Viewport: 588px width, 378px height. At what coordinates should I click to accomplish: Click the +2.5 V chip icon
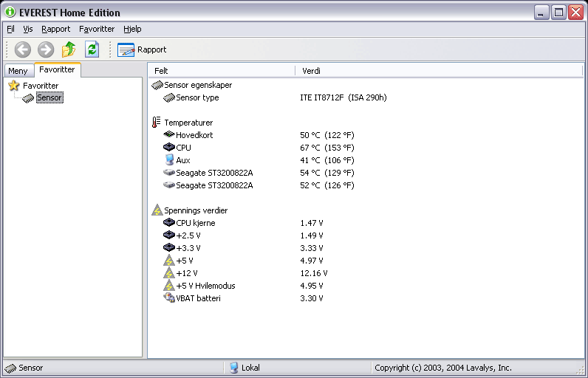coord(169,236)
